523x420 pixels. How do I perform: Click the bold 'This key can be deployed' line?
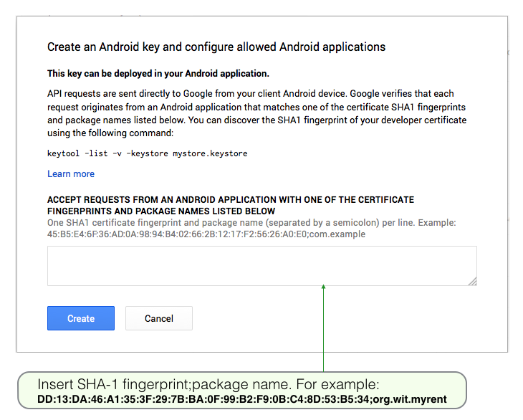pyautogui.click(x=158, y=73)
